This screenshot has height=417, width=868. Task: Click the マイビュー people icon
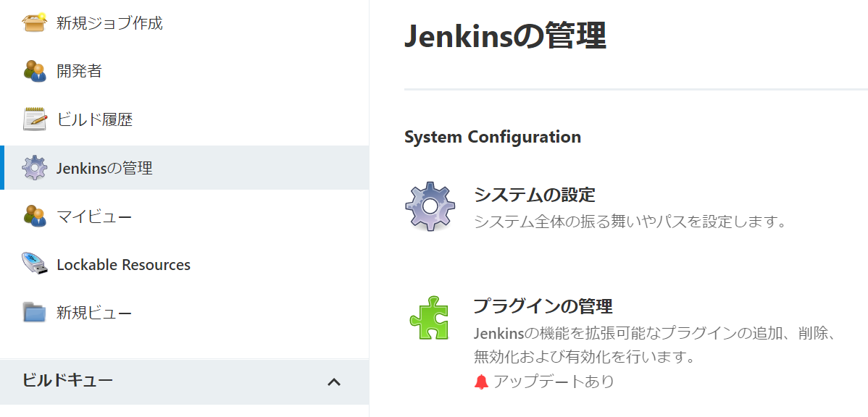pyautogui.click(x=34, y=216)
